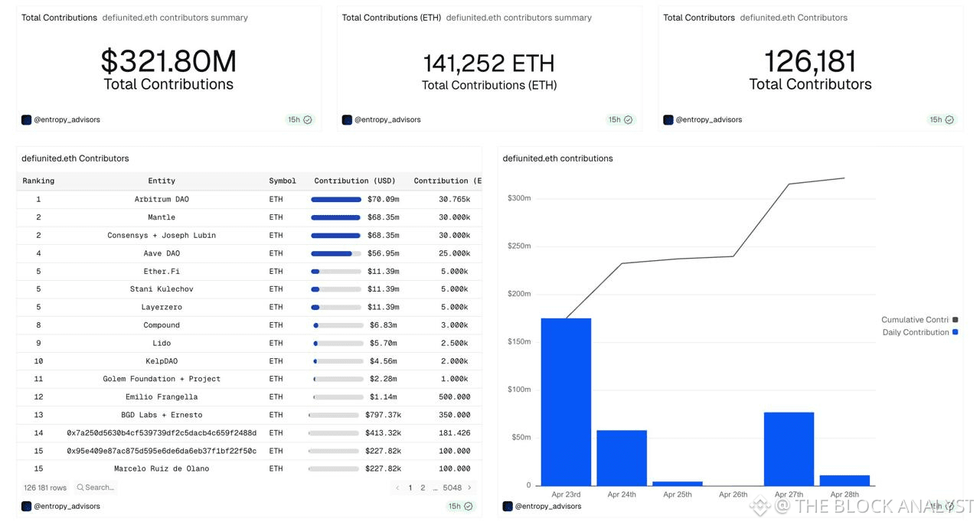Image resolution: width=980 pixels, height=525 pixels.
Task: Click Ether.Fi contribution progress bar
Action: click(x=336, y=272)
